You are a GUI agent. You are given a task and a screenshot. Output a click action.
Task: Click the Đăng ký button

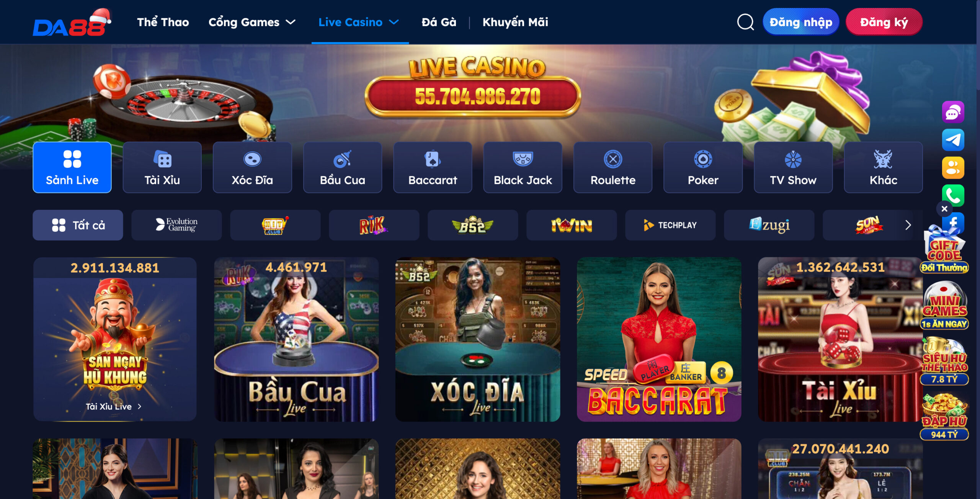[884, 22]
